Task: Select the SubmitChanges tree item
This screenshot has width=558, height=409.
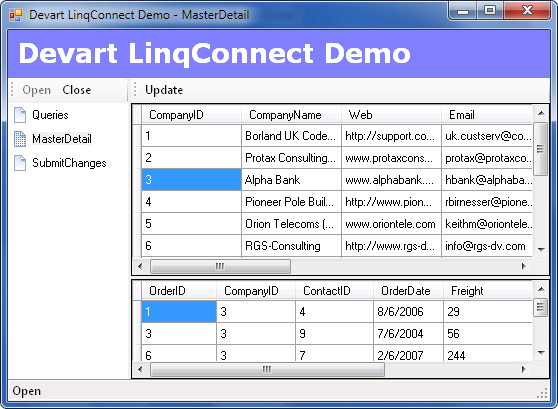Action: pos(69,163)
